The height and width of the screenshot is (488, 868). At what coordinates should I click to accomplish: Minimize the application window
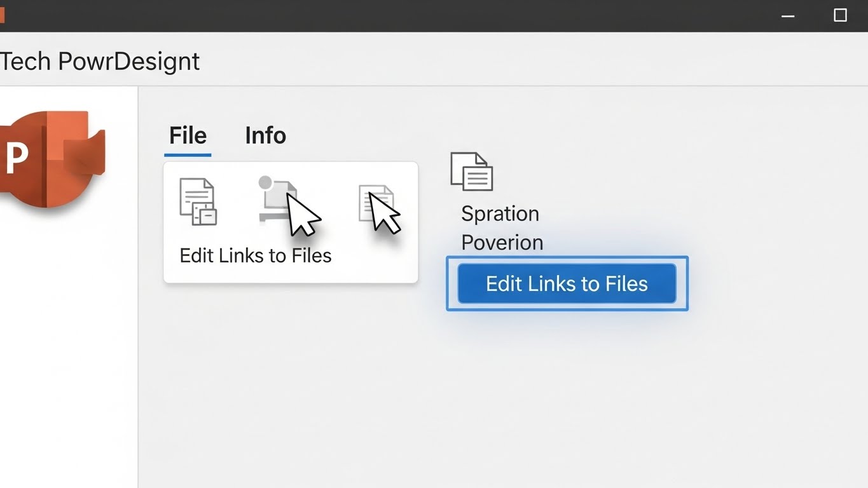(788, 16)
